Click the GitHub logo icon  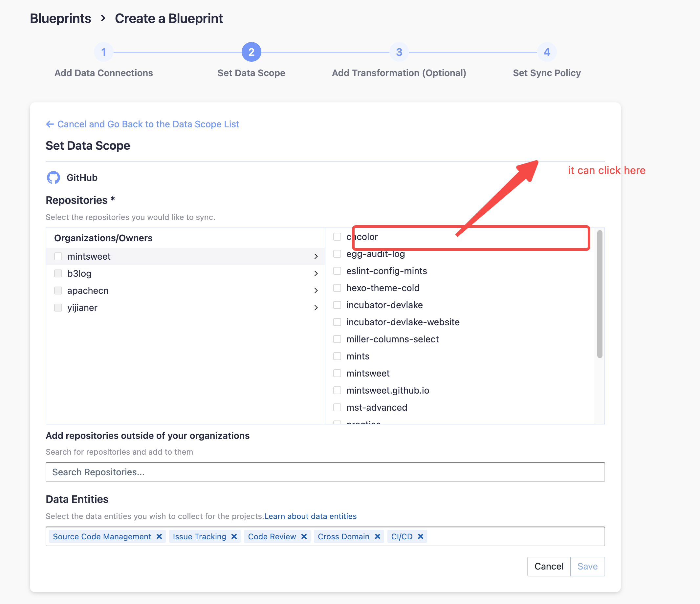tap(54, 177)
